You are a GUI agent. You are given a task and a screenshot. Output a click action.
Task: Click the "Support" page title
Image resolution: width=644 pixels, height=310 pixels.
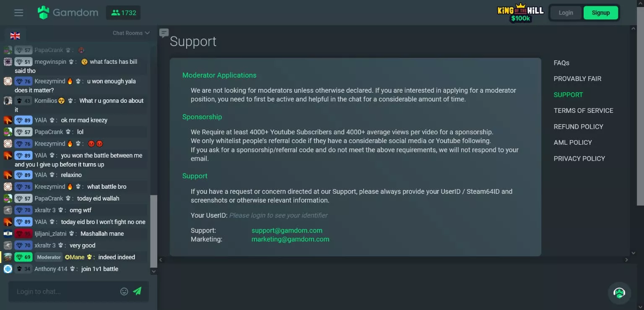193,41
